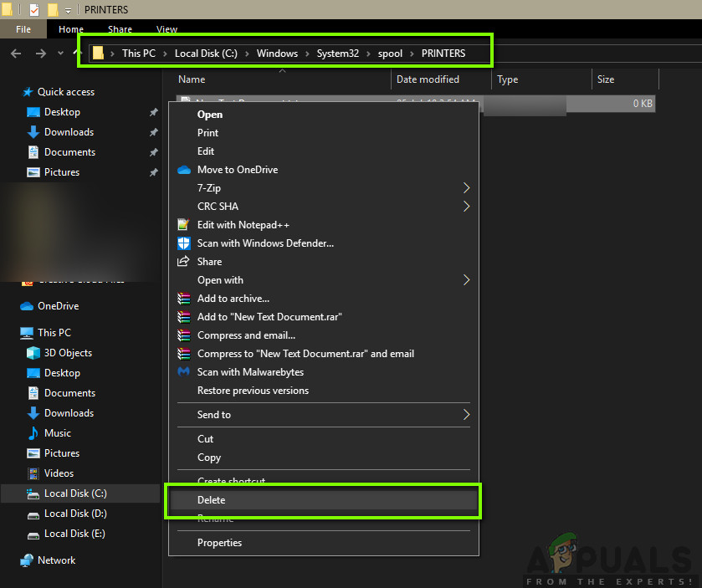Screen dimensions: 702x588
Task: Expand the Send to submenu
Action: point(214,414)
